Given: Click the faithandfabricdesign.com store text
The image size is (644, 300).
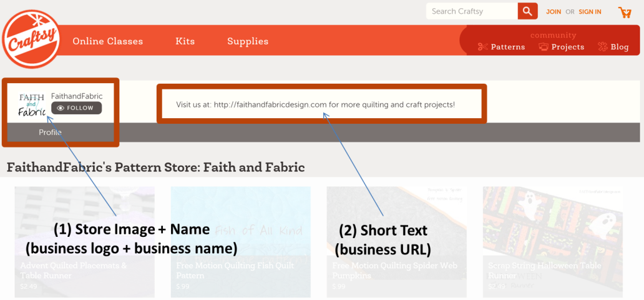Looking at the screenshot, I should (315, 104).
